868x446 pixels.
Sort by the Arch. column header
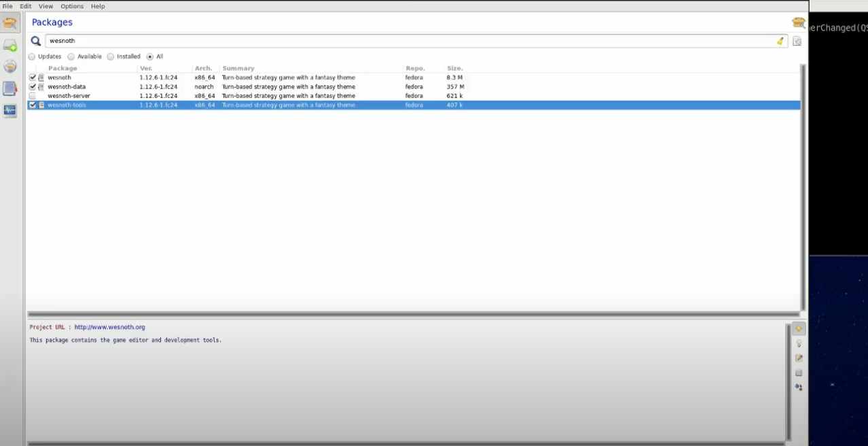[x=204, y=69]
